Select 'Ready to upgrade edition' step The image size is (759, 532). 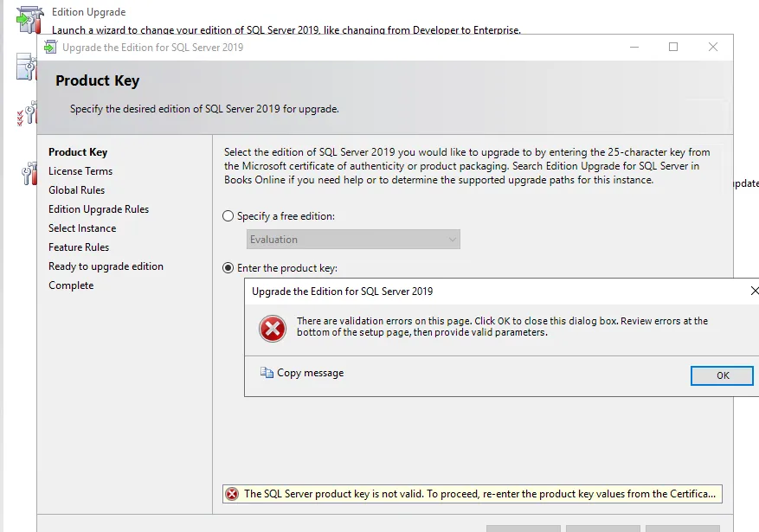106,266
